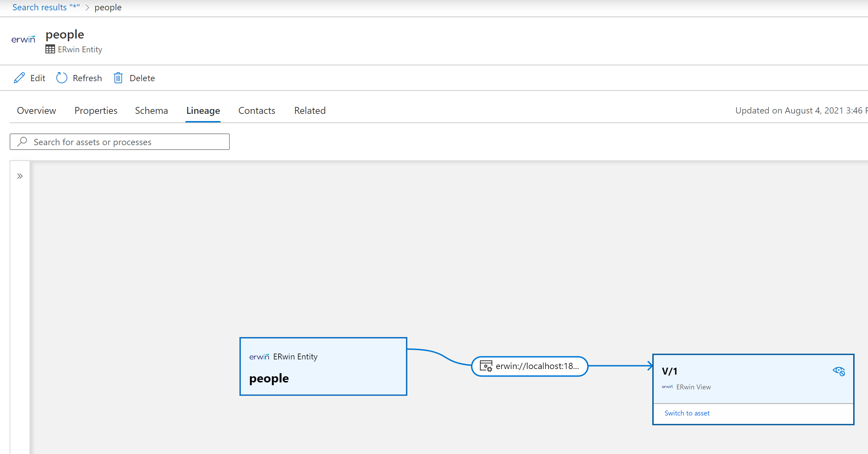This screenshot has height=454, width=868.
Task: Click the Related tab
Action: tap(309, 110)
